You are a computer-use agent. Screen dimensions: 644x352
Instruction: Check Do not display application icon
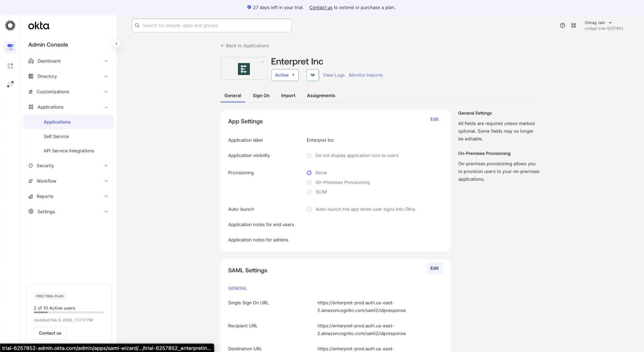coord(309,156)
